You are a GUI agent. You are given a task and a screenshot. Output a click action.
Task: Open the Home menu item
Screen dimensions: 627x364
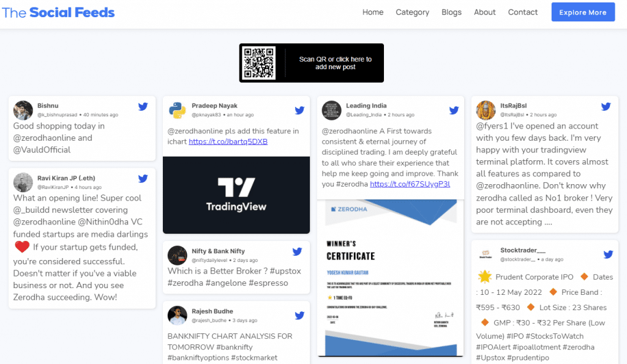click(x=373, y=12)
